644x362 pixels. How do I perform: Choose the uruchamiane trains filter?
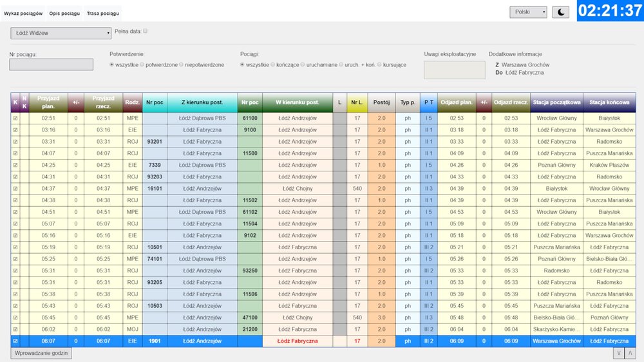coord(303,64)
